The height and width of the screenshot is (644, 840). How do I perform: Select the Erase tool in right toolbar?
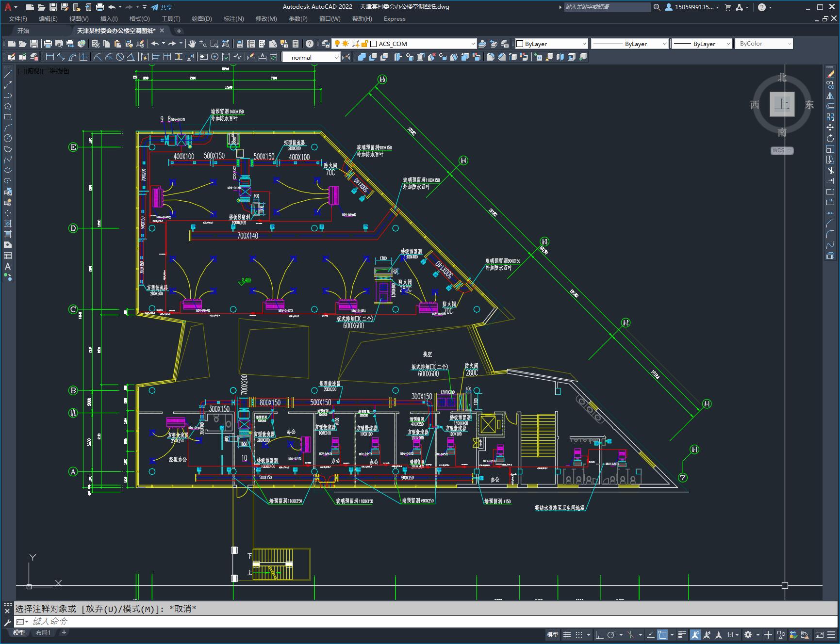831,74
